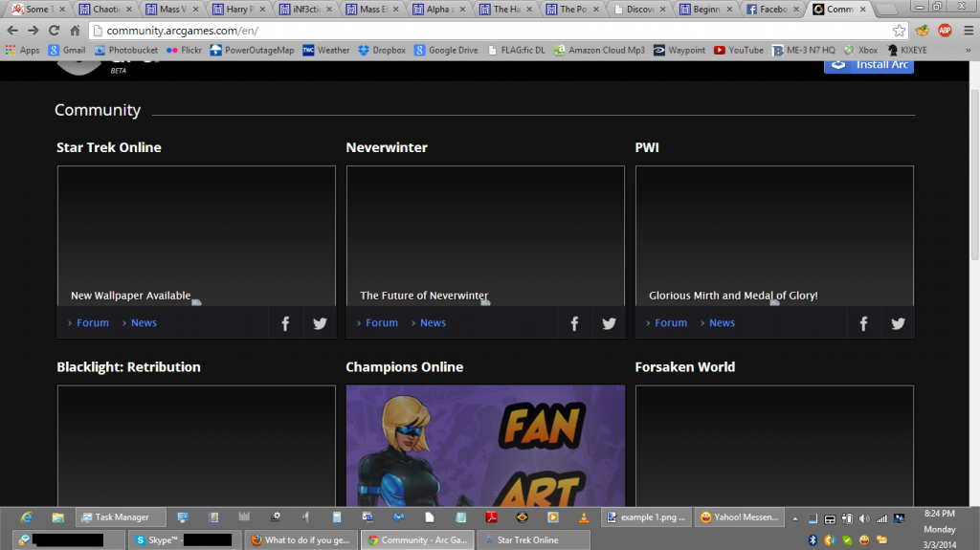Open Star Trek Online taskbar window
Viewport: 980px width, 550px height.
[532, 540]
